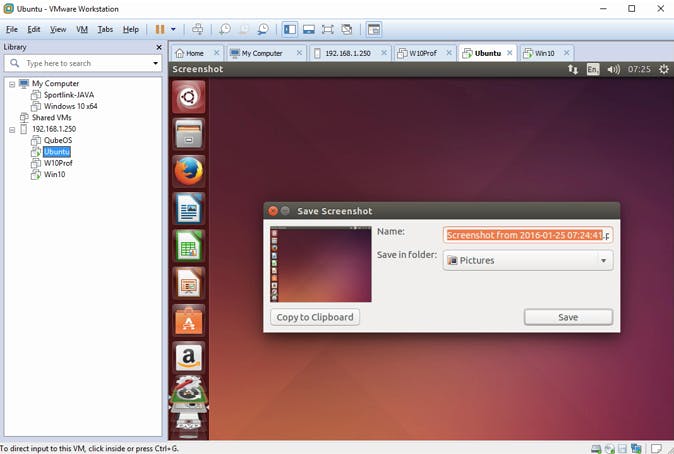Click the send Ctrl+Alt+Del toolbar icon
The image size is (674, 454).
[x=198, y=29]
